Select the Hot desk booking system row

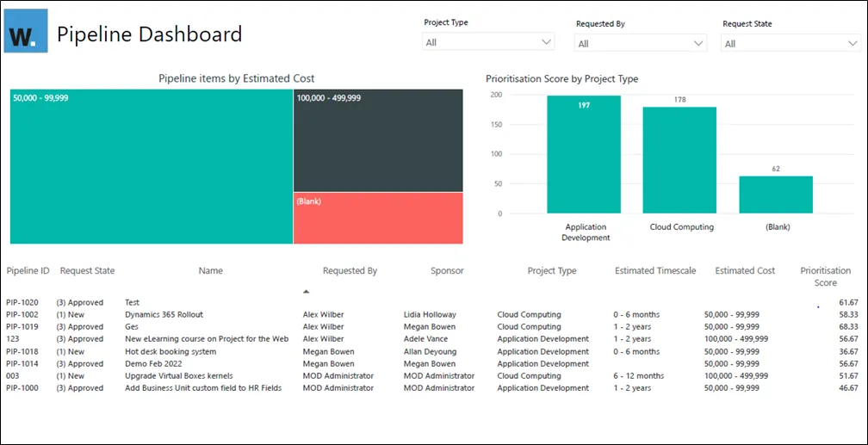(170, 351)
